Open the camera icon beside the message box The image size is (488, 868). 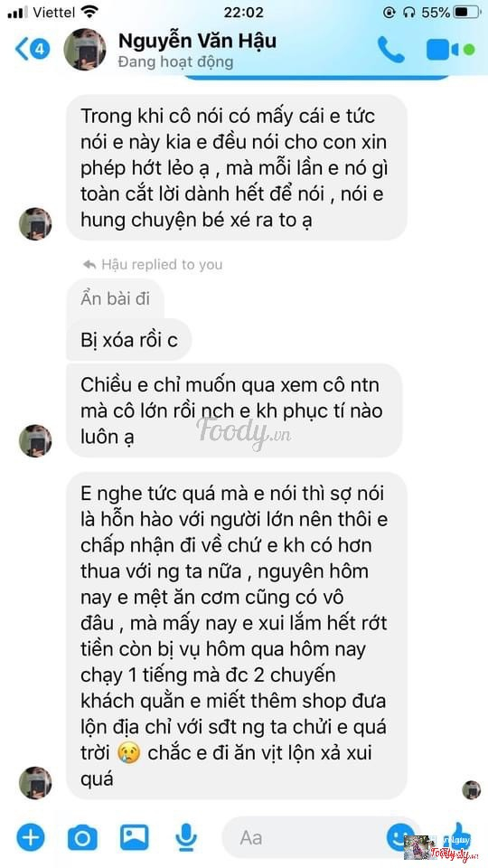[82, 837]
